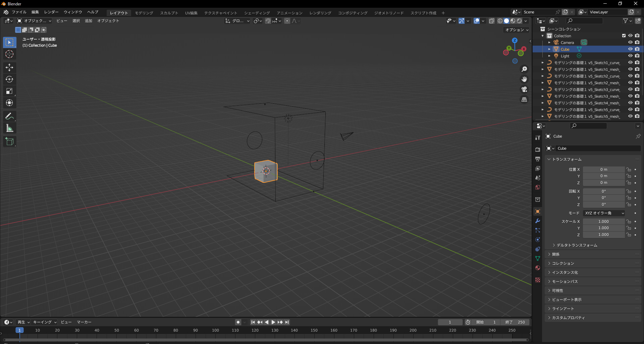Select the Cursor tool in the toolbar
Screen dimensions: 644x344
[x=9, y=54]
